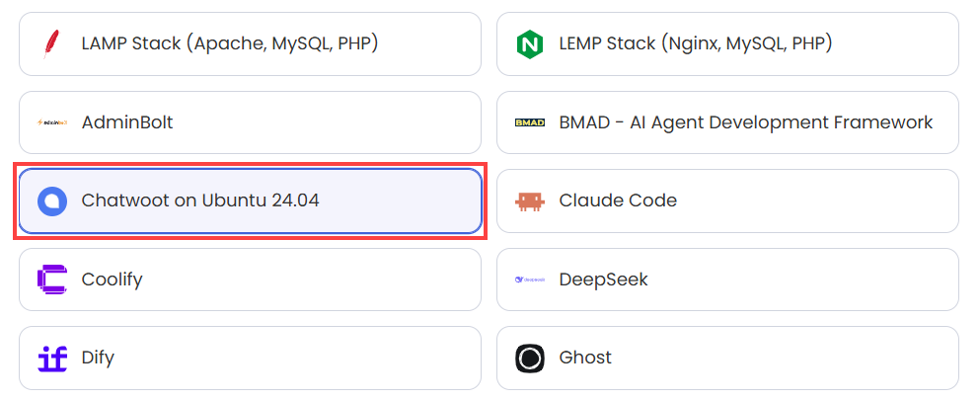Select the LAMP Stack card
980x400 pixels.
250,44
